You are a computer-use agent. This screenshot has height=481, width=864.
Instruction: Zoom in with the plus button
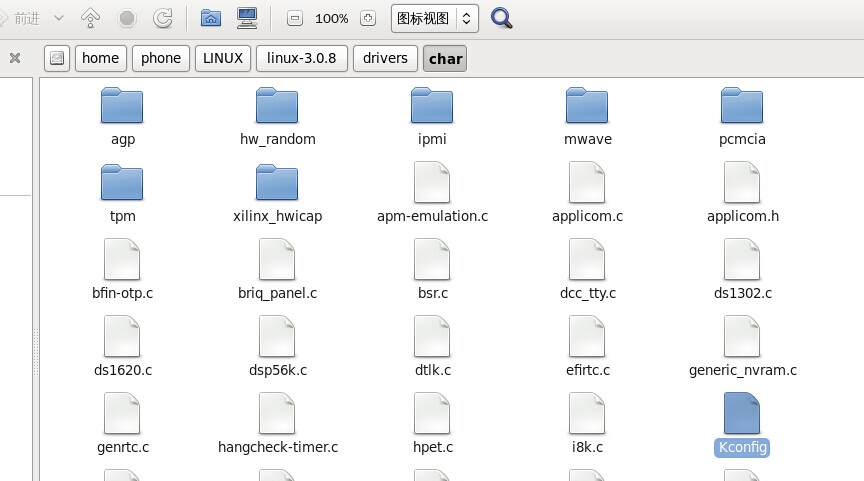[x=368, y=18]
